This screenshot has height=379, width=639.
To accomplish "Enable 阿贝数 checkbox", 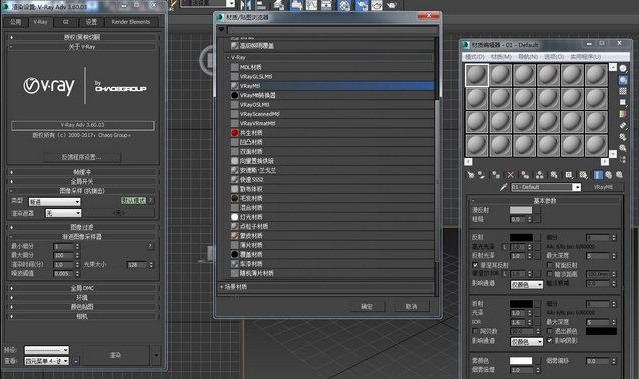I will click(475, 331).
